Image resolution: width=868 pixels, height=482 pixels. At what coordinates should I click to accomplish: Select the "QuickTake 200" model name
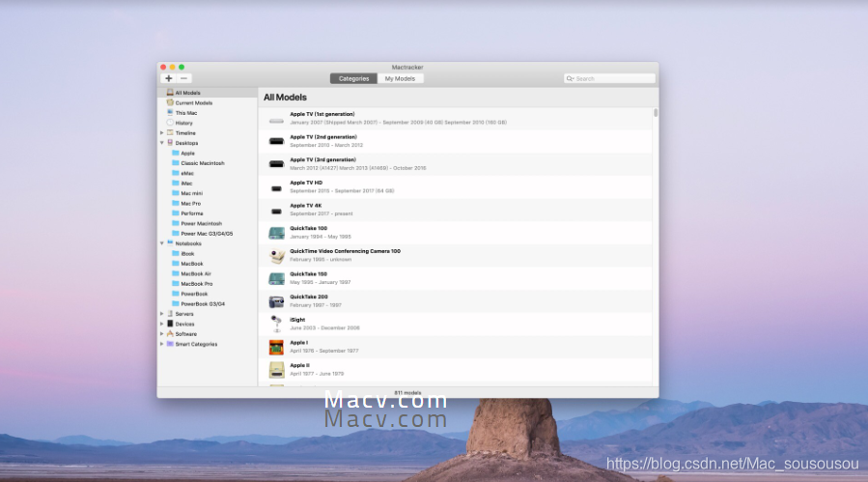point(309,297)
